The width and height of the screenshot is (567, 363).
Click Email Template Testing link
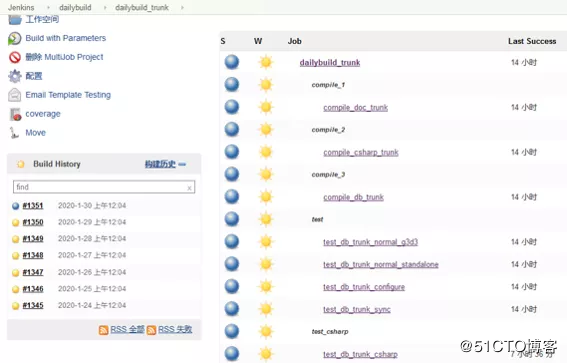click(x=68, y=95)
